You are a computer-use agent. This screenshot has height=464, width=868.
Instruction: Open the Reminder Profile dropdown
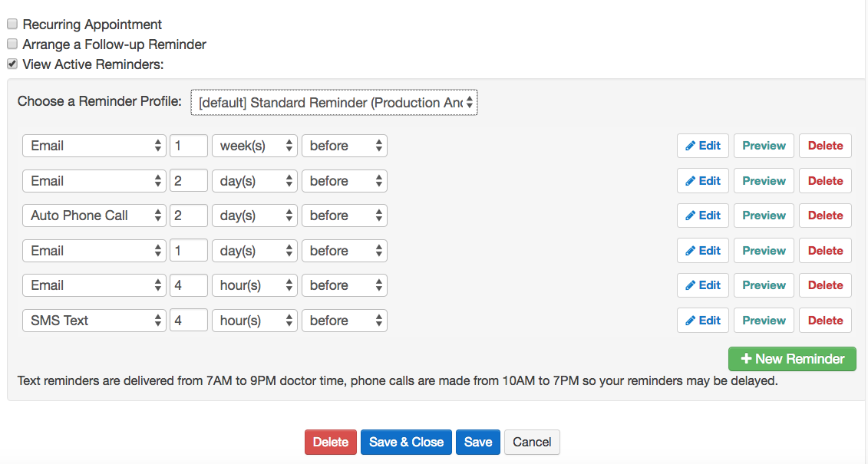[334, 102]
